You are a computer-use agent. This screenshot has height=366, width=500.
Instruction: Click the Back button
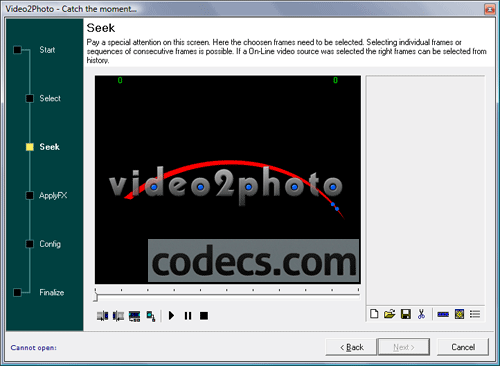point(351,347)
